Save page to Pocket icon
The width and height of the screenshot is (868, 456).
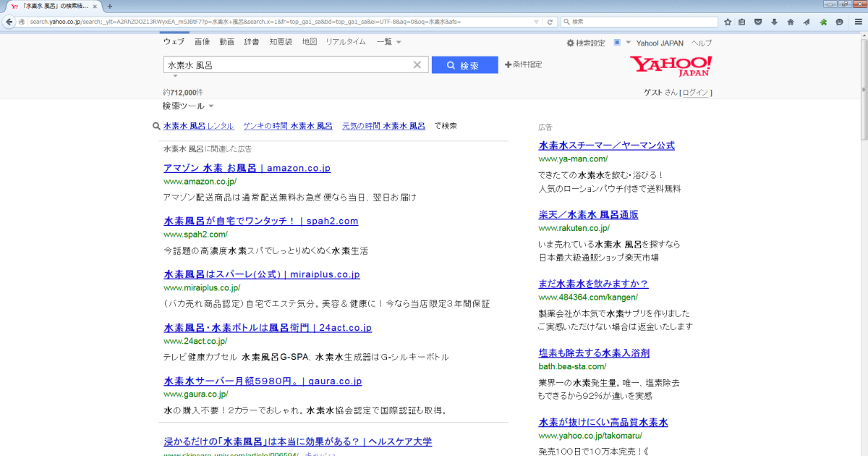coord(758,22)
